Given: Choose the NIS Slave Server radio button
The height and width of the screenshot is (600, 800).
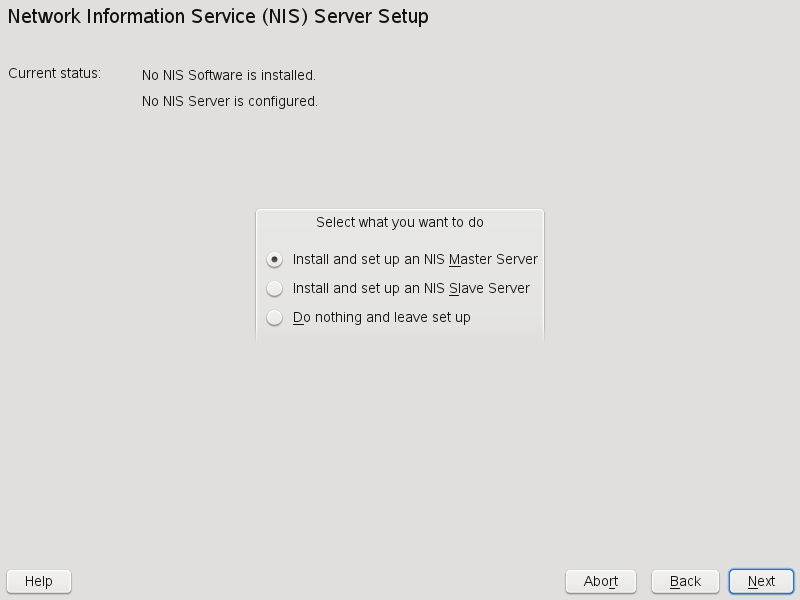Looking at the screenshot, I should pyautogui.click(x=275, y=289).
